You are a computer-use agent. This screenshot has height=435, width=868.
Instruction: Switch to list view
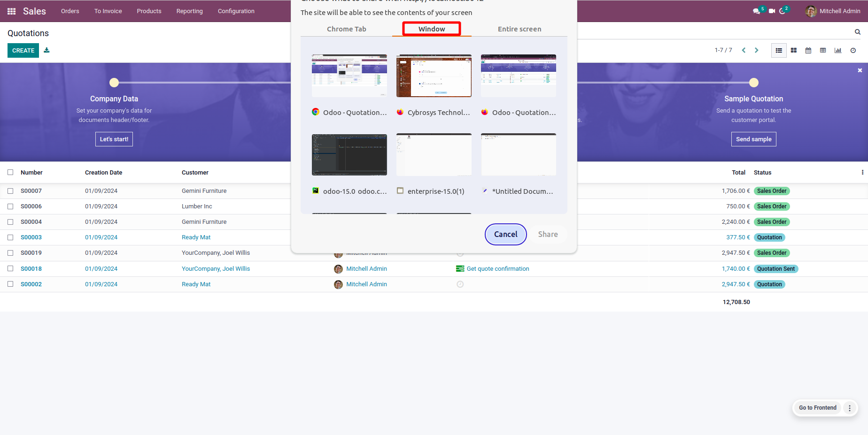pyautogui.click(x=779, y=50)
